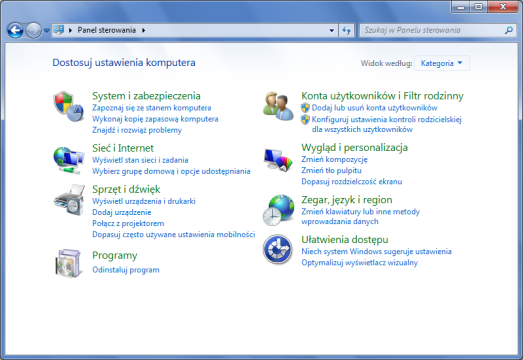The image size is (523, 360).
Task: Open the Wygląd i personalizacja monitor icon
Action: pos(278,159)
